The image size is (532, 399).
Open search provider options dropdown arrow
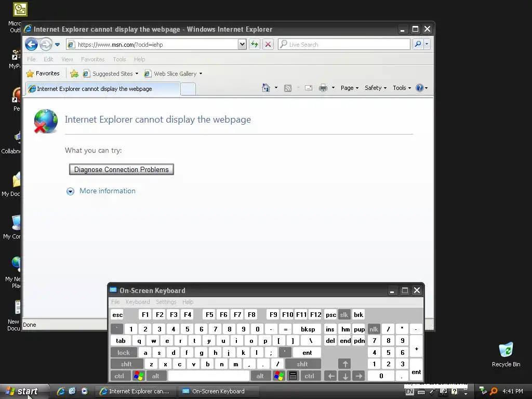coord(427,44)
